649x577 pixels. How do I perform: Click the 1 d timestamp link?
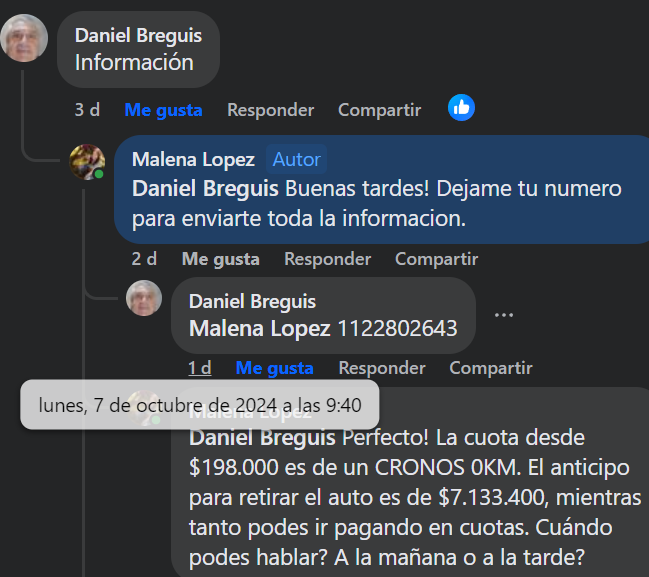point(199,368)
